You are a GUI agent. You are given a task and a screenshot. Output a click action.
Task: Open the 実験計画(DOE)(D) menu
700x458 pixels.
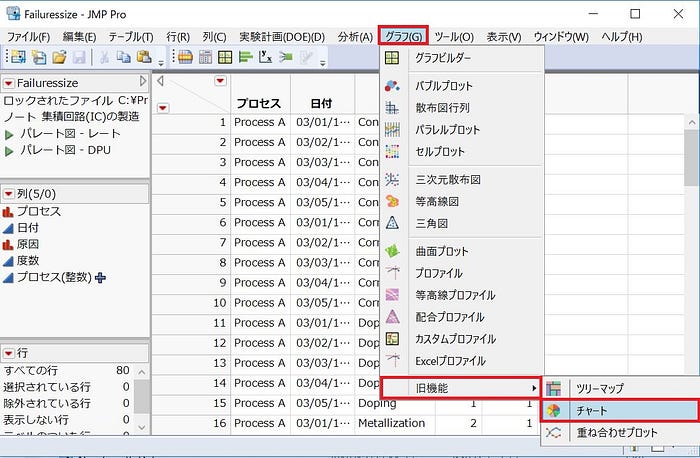click(282, 37)
